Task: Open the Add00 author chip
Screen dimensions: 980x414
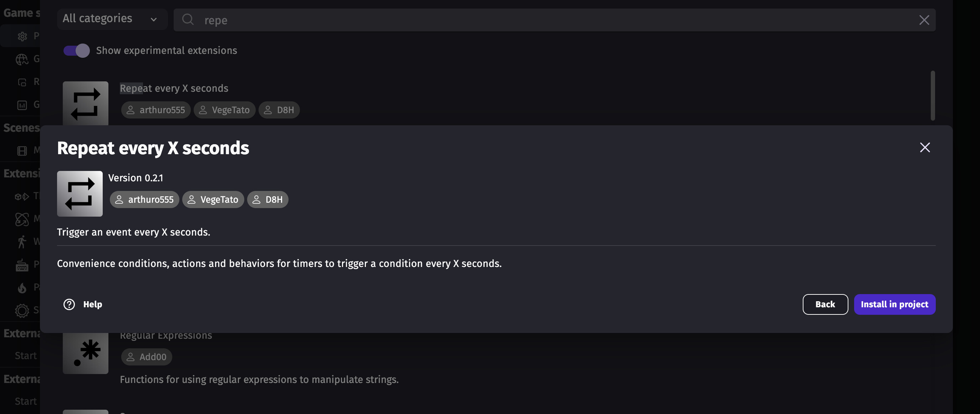Action: point(147,357)
